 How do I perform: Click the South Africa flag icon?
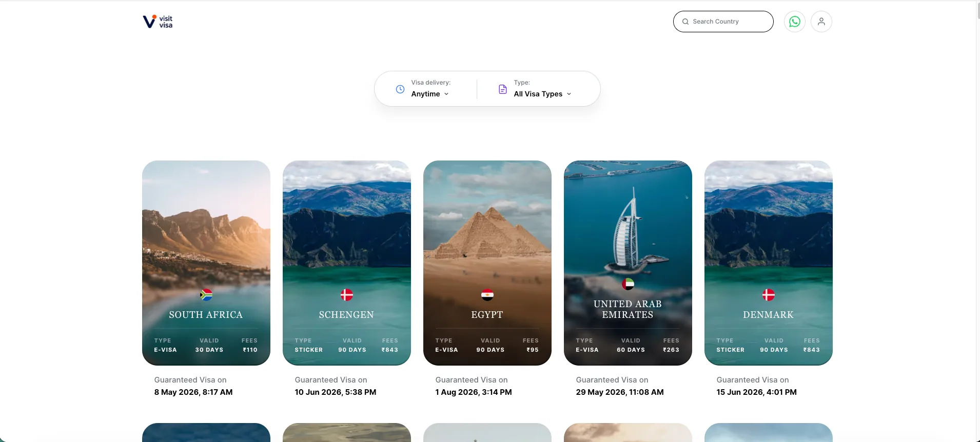tap(206, 295)
